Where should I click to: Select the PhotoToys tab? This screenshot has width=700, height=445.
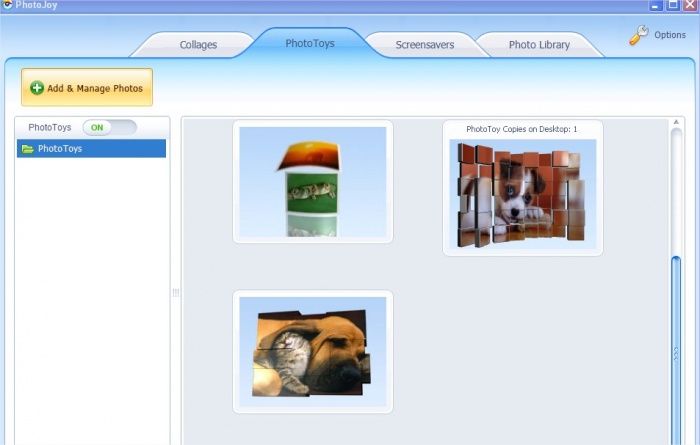pyautogui.click(x=310, y=43)
